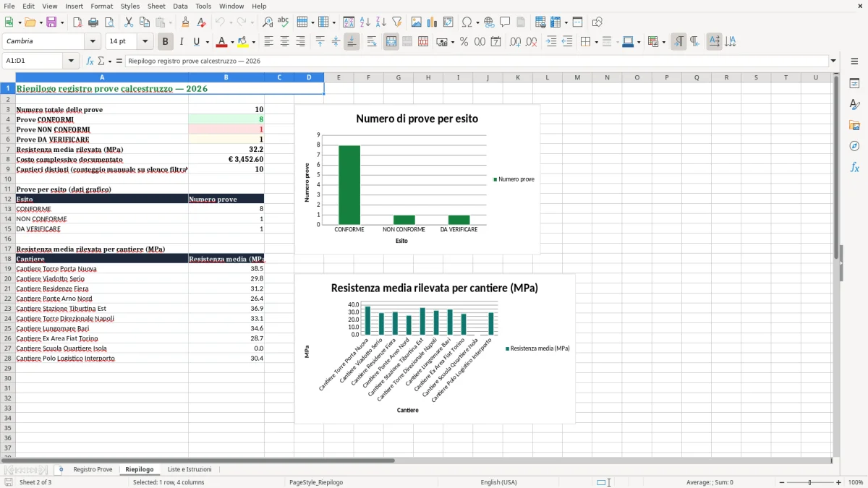Click zoom out minus button
This screenshot has height=488, width=868.
782,482
